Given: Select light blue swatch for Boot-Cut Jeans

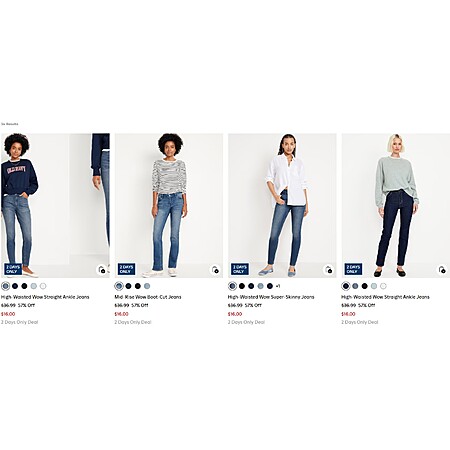Looking at the screenshot, I should click(x=147, y=286).
